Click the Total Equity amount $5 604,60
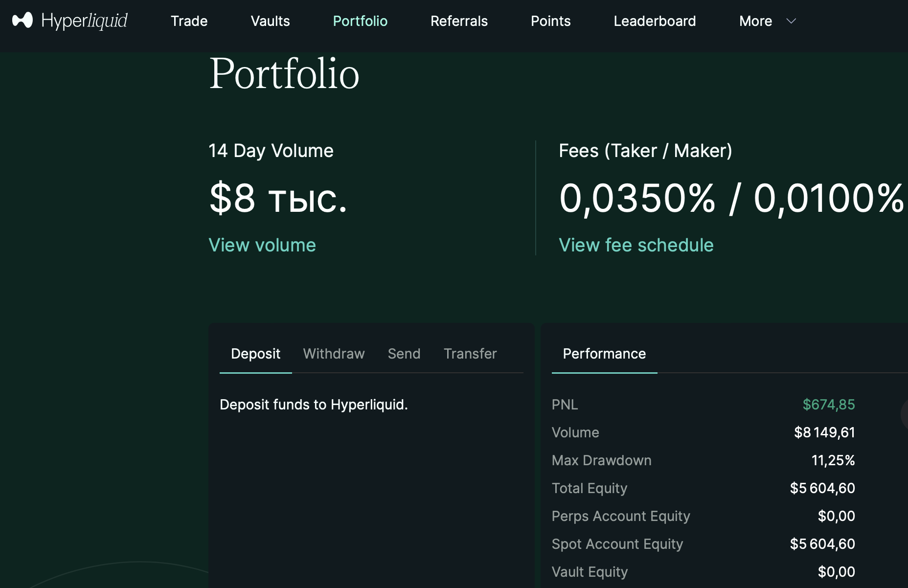This screenshot has height=588, width=908. [822, 488]
